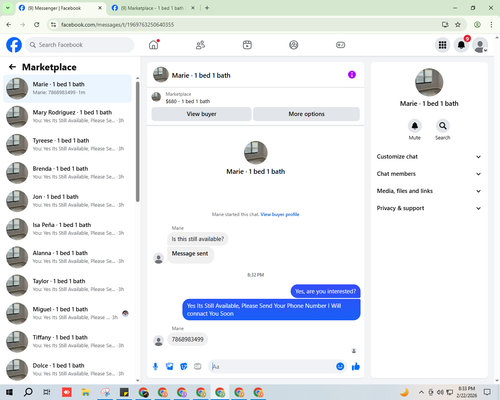Expand Media, files and links section
This screenshot has width=500, height=400.
pos(429,191)
